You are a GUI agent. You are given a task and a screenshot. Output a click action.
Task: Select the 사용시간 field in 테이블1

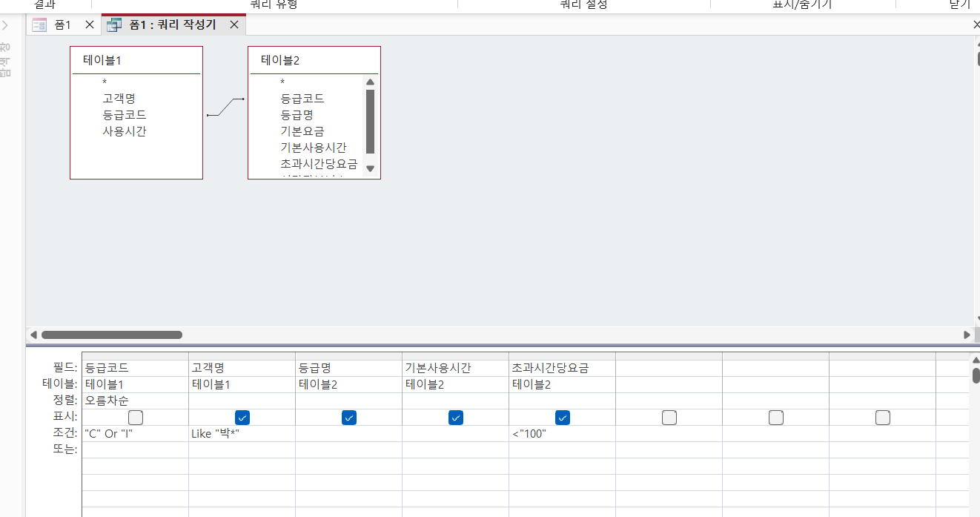tap(125, 131)
